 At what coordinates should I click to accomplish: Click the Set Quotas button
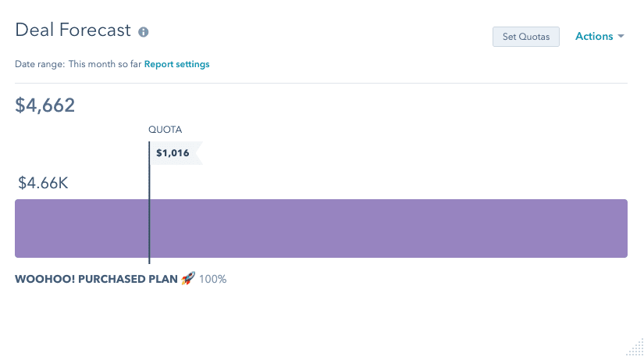pyautogui.click(x=525, y=37)
